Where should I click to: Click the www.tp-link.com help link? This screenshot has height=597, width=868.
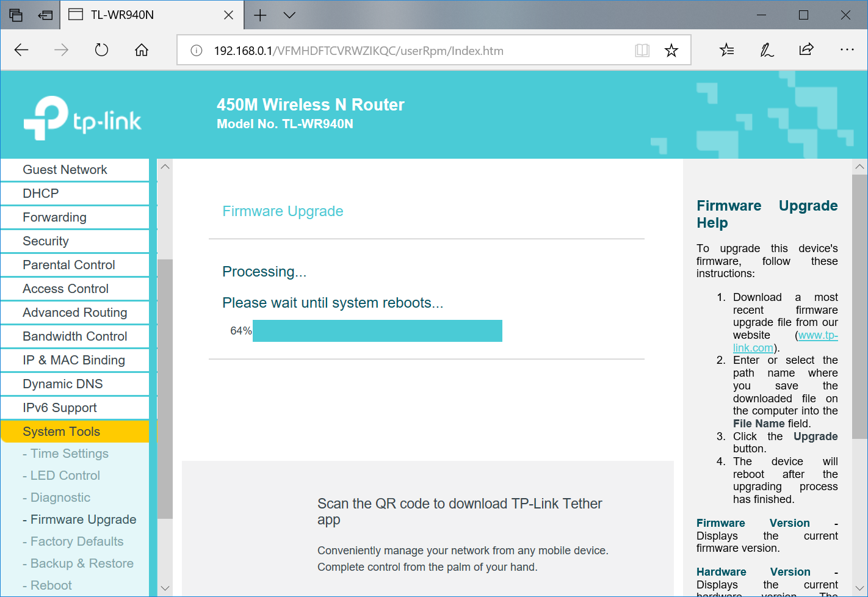(817, 335)
